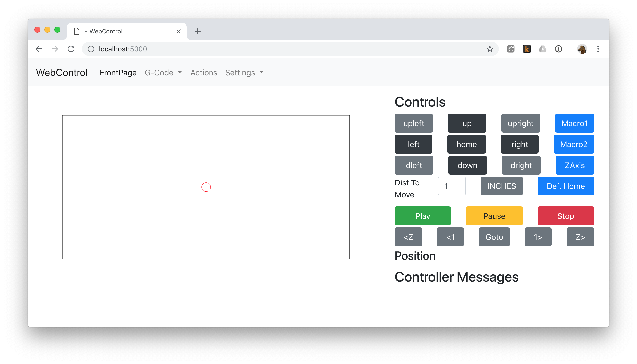Viewport: 637px width, 364px height.
Task: Expand the Settings dropdown menu
Action: coord(244,73)
